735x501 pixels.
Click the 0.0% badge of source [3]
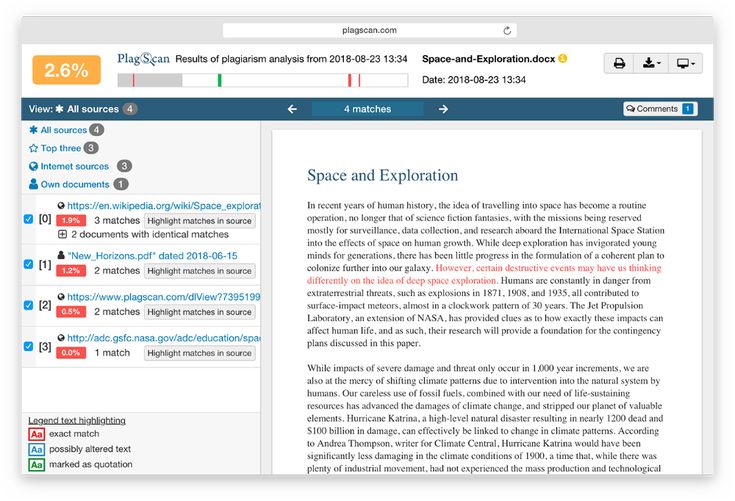click(71, 353)
